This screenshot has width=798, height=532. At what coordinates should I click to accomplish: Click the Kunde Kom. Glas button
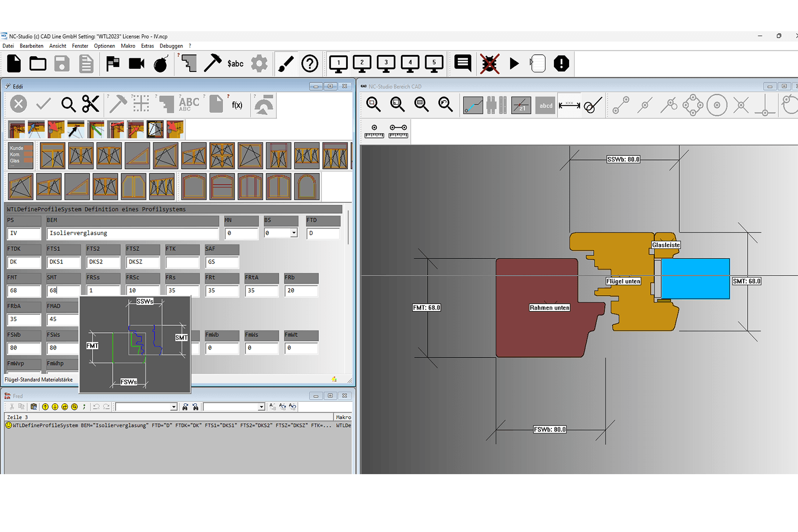pos(21,155)
